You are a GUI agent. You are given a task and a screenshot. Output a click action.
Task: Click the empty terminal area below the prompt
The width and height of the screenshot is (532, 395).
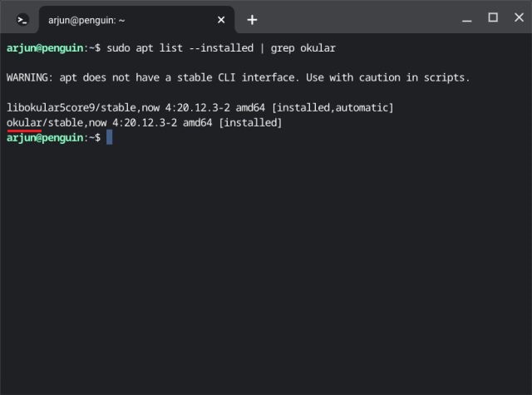266,266
